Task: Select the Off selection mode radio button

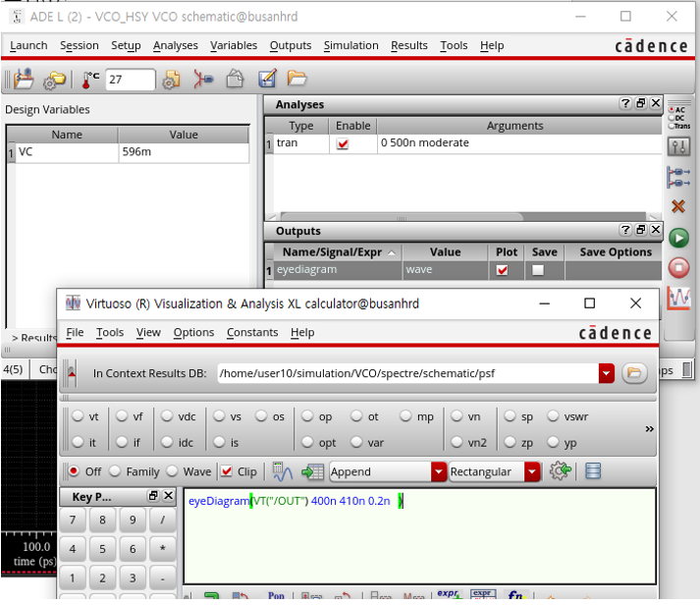Action: click(x=74, y=471)
